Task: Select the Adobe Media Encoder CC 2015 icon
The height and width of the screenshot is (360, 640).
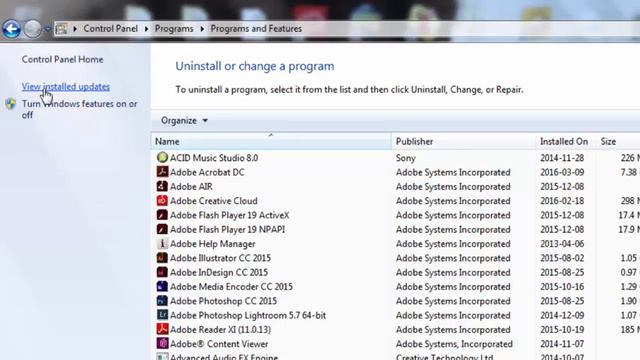Action: click(x=162, y=286)
